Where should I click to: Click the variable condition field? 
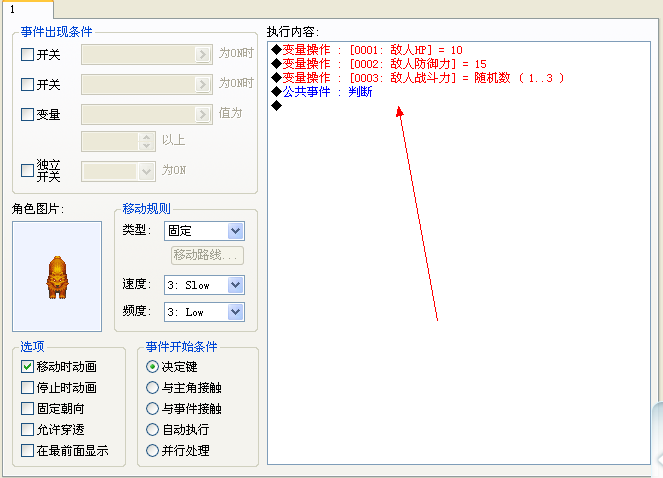click(147, 115)
